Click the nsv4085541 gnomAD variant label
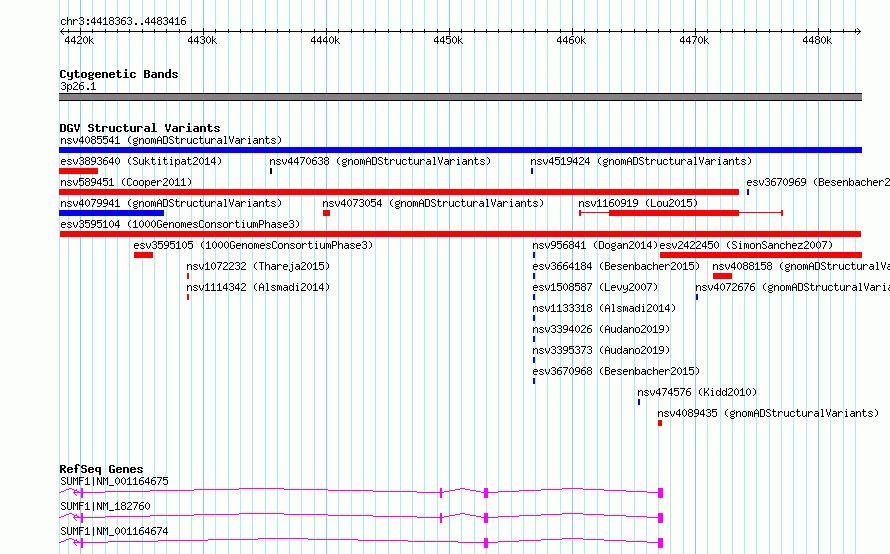 (x=171, y=140)
